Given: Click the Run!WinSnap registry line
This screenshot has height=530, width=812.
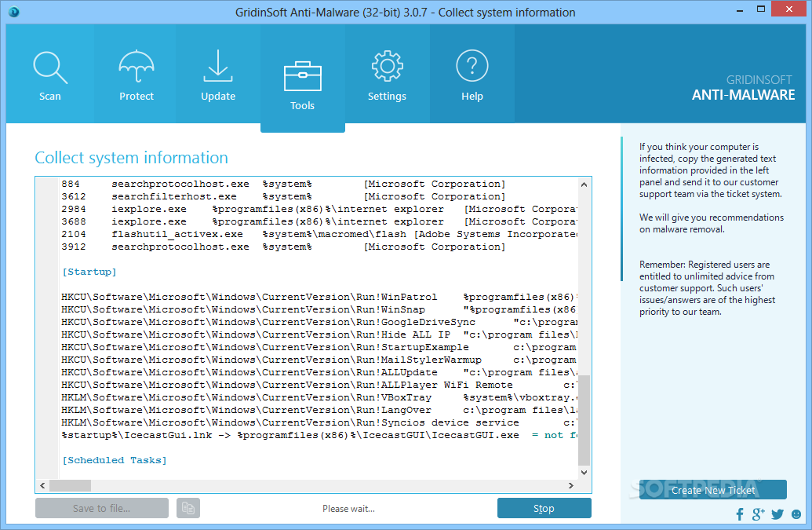Looking at the screenshot, I should click(x=319, y=309).
